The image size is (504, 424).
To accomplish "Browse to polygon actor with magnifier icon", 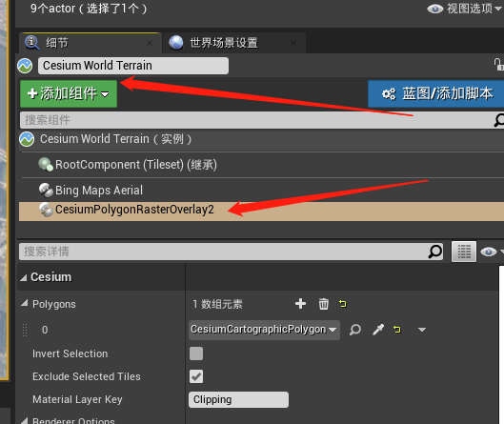I will point(355,330).
